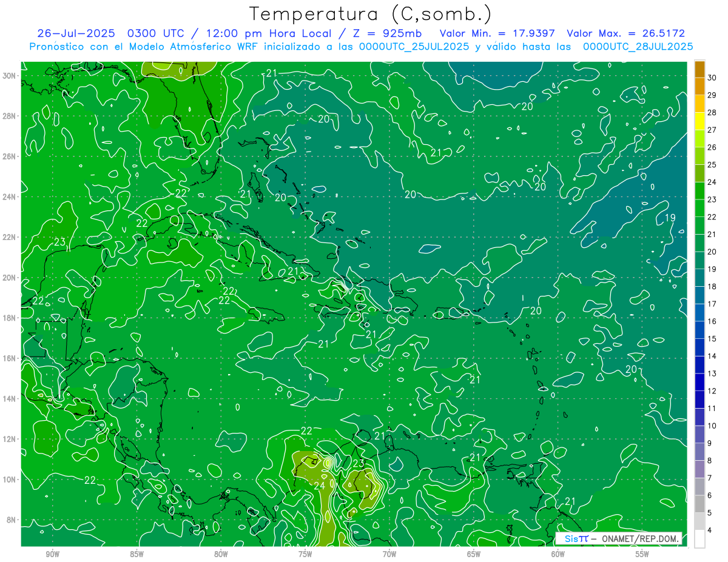
Task: Click the "28N" latitude axis label
Action: 10,116
